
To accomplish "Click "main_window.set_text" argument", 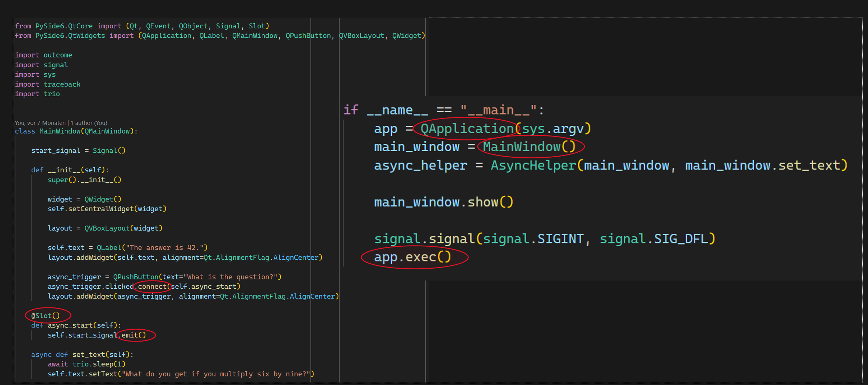I will (762, 165).
